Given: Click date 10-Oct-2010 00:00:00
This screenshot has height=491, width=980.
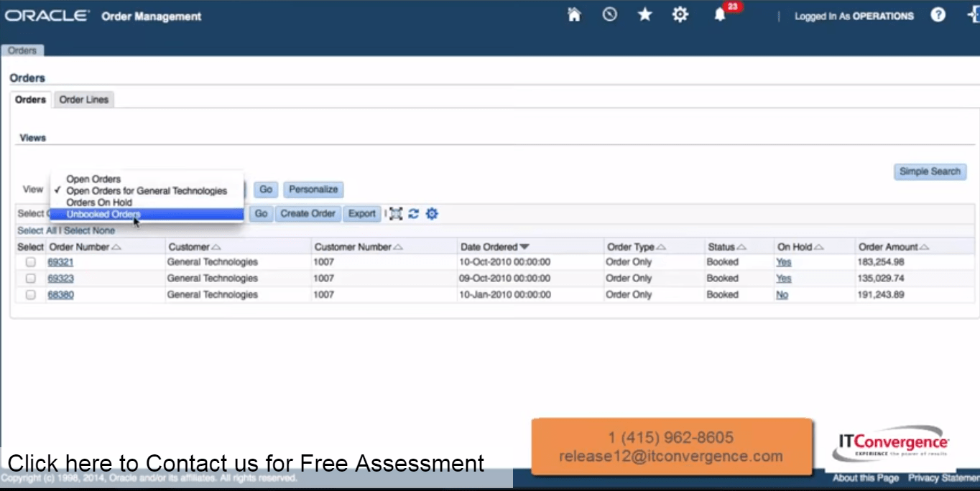Looking at the screenshot, I should tap(505, 262).
